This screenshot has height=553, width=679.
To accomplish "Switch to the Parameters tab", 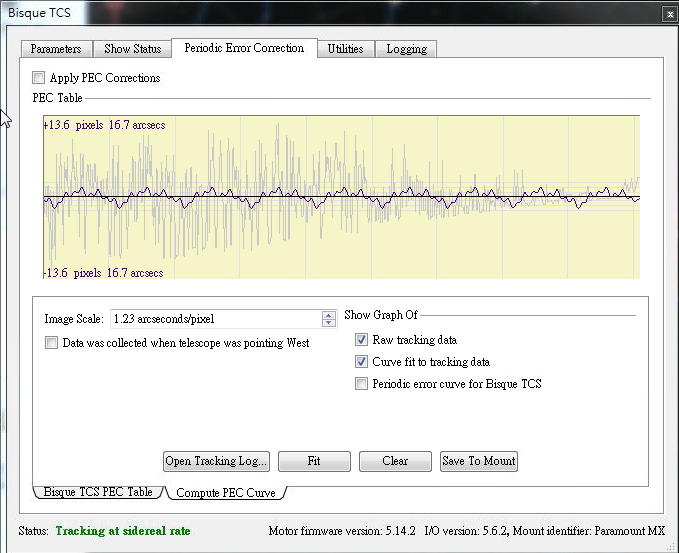I will (x=56, y=49).
